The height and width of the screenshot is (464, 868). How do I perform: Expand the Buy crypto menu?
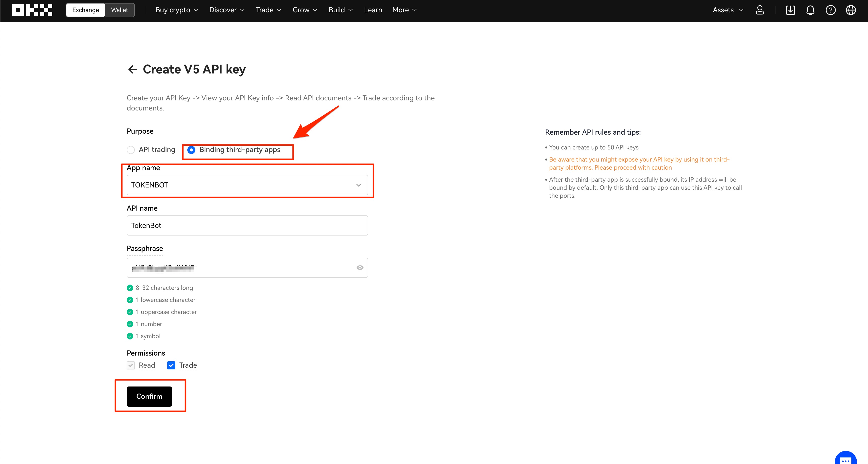pyautogui.click(x=177, y=10)
